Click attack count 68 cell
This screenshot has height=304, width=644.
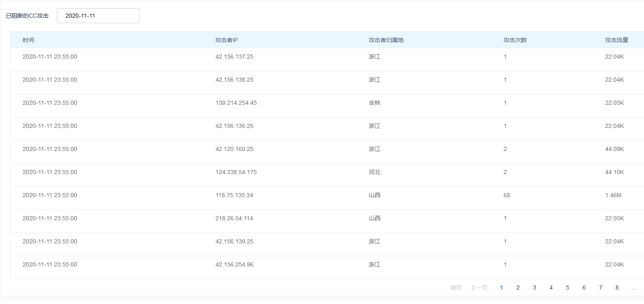click(507, 195)
